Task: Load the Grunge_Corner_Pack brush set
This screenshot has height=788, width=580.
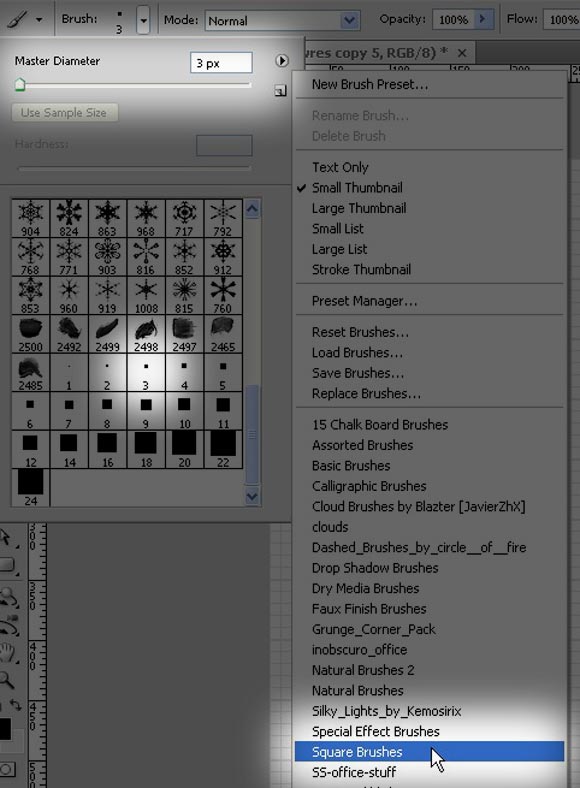Action: click(x=373, y=629)
